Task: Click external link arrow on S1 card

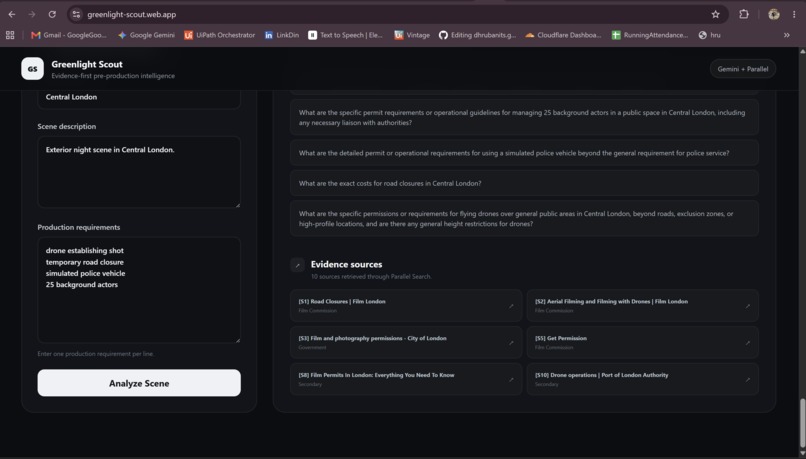Action: coord(511,306)
